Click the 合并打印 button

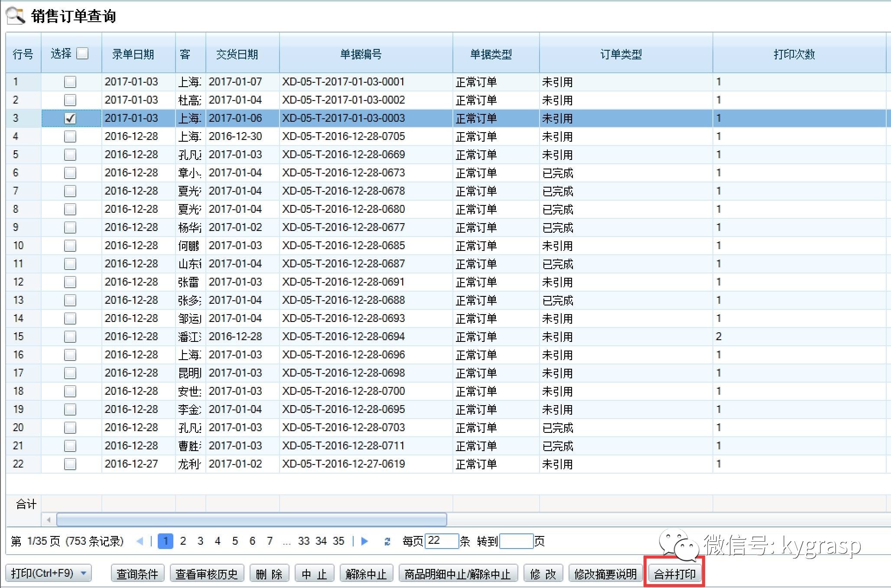[674, 574]
